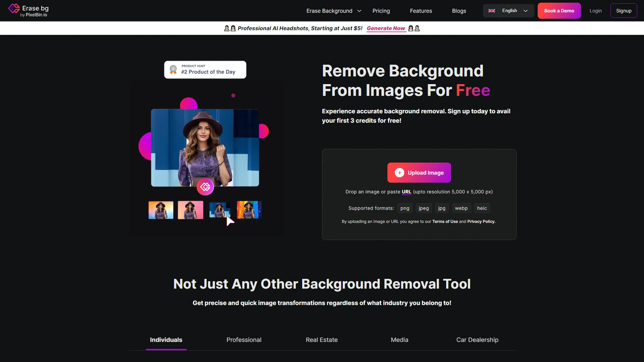Screen dimensions: 644x362
Task: Open the Terms of Use link
Action: [445, 222]
